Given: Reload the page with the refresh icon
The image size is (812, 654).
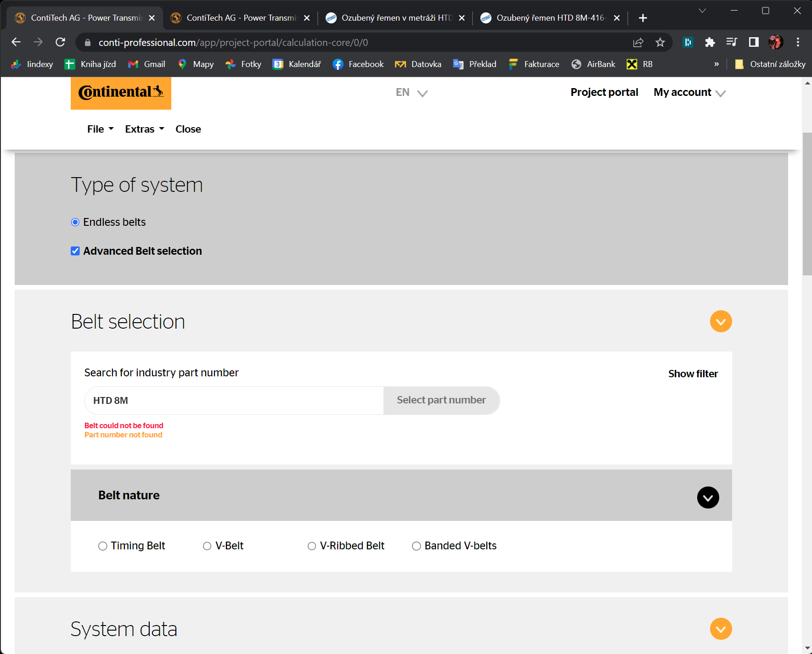Looking at the screenshot, I should click(x=60, y=42).
